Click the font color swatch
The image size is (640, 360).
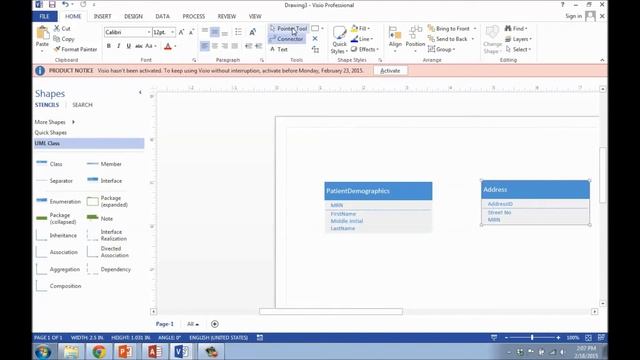(x=168, y=47)
